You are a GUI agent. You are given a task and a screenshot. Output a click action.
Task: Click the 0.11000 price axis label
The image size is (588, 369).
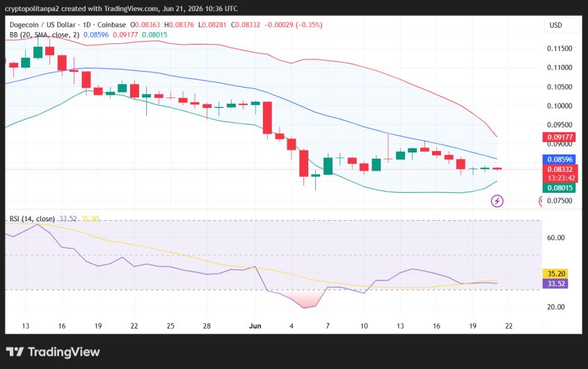click(559, 68)
